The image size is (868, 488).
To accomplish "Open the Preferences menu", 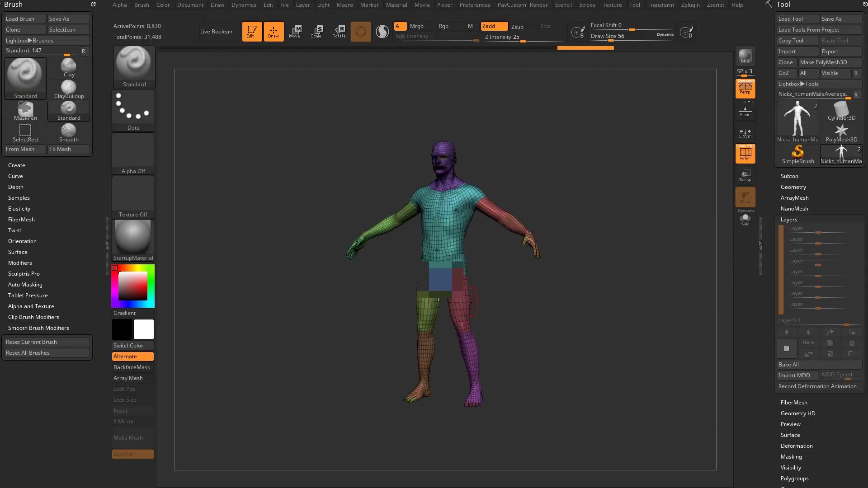I will (475, 5).
